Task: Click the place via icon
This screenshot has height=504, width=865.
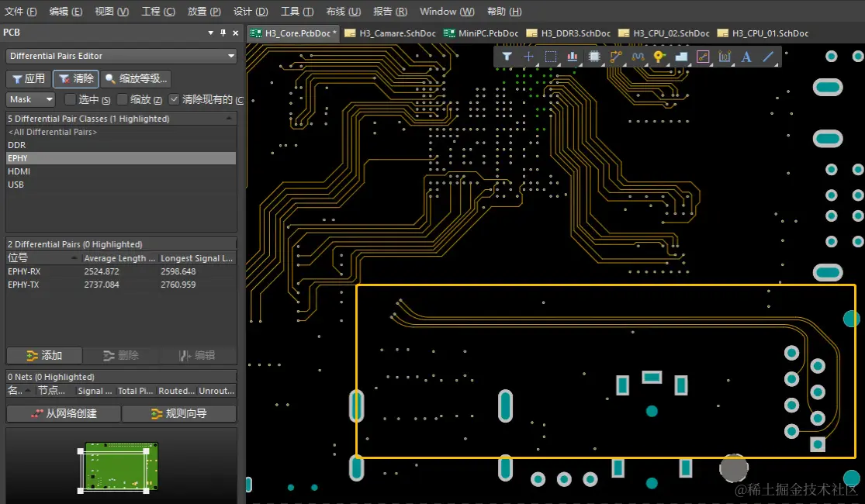Action: [x=659, y=57]
